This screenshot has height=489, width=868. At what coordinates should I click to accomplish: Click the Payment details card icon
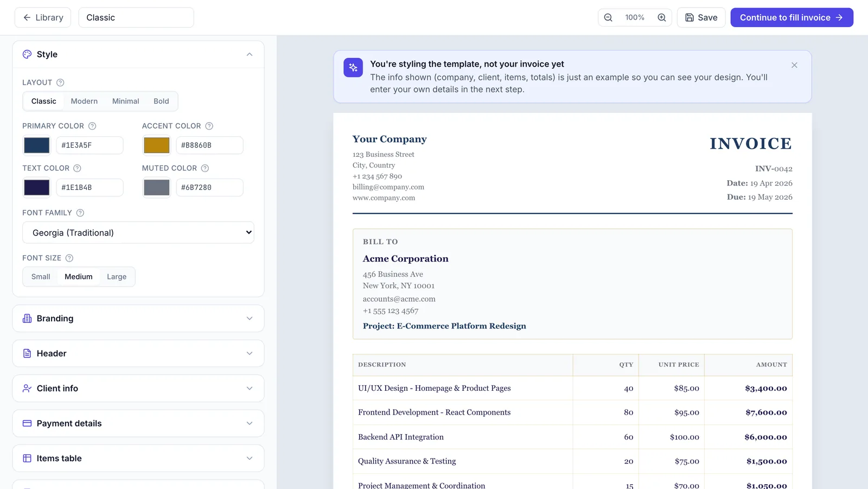click(27, 423)
